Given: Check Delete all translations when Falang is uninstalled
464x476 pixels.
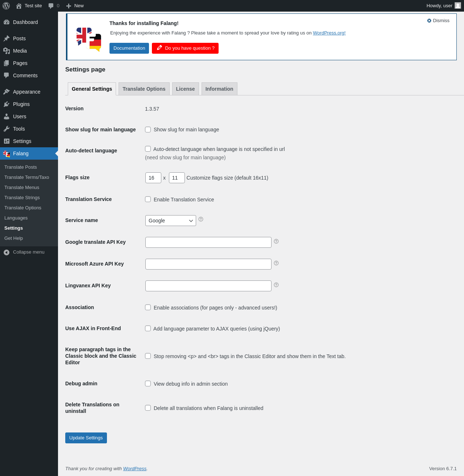Looking at the screenshot, I should click(x=148, y=408).
